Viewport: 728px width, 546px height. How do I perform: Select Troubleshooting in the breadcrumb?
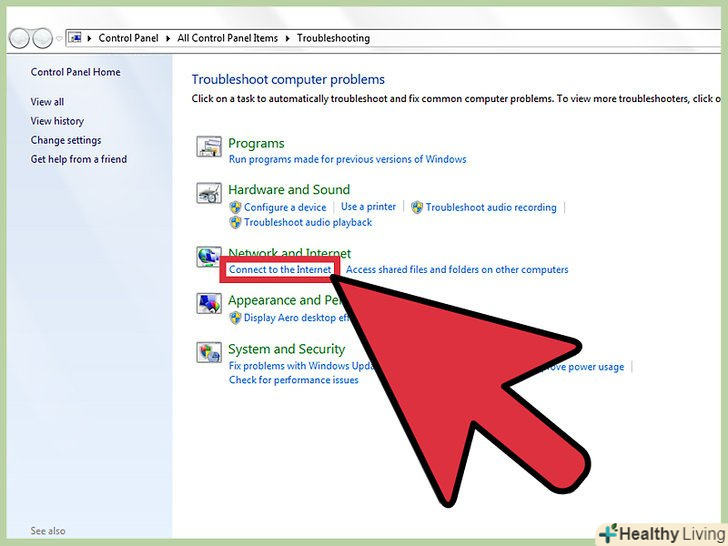(333, 38)
